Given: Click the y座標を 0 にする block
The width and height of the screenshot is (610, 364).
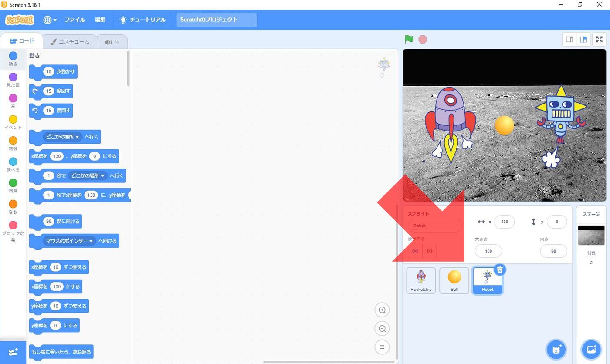Looking at the screenshot, I should (54, 325).
